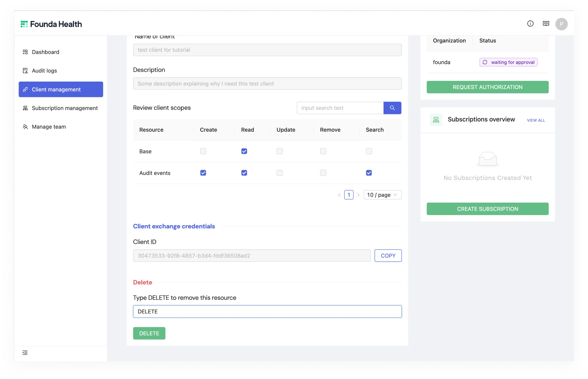
Task: Open the info circle icon in header
Action: pos(530,24)
